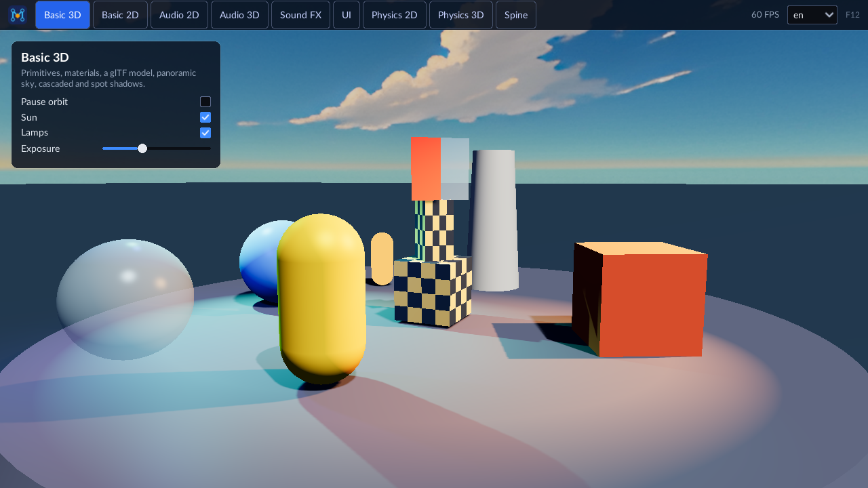Open the UI tab
The width and height of the screenshot is (868, 488).
pyautogui.click(x=347, y=15)
